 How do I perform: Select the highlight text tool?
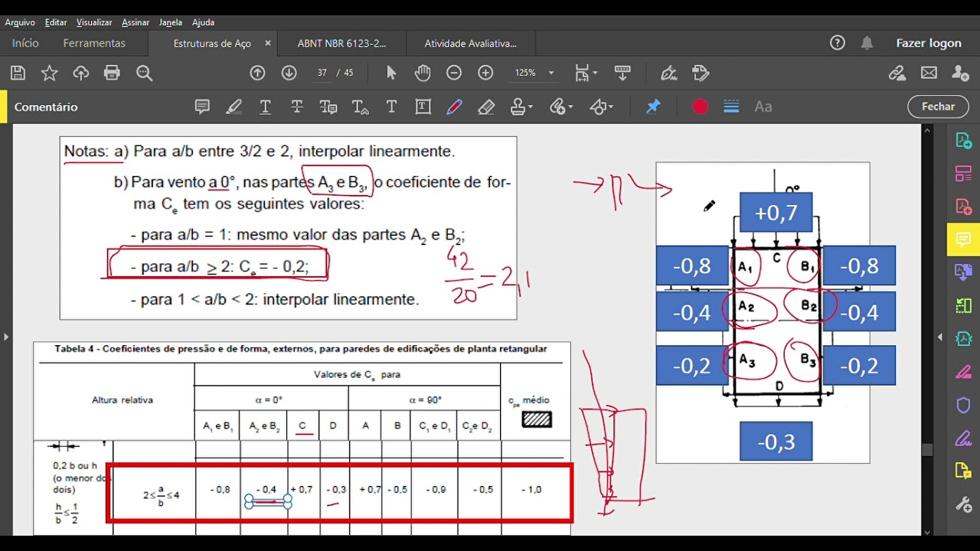point(234,107)
